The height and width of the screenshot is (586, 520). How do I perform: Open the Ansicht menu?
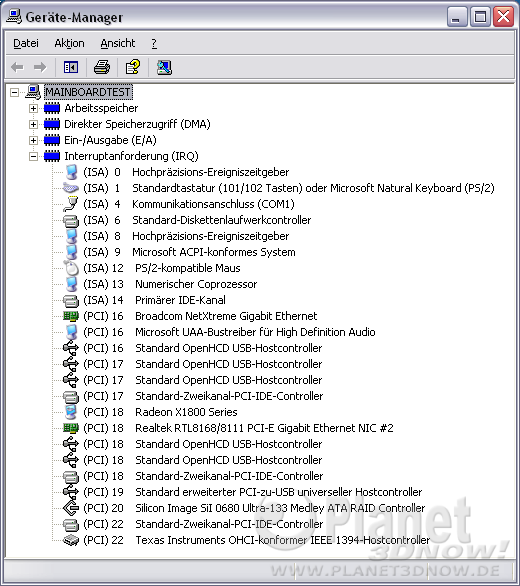(x=118, y=43)
